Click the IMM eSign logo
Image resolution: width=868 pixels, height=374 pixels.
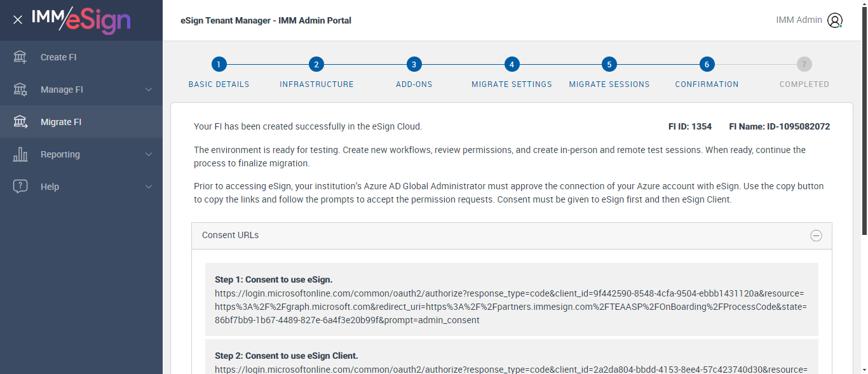(81, 20)
